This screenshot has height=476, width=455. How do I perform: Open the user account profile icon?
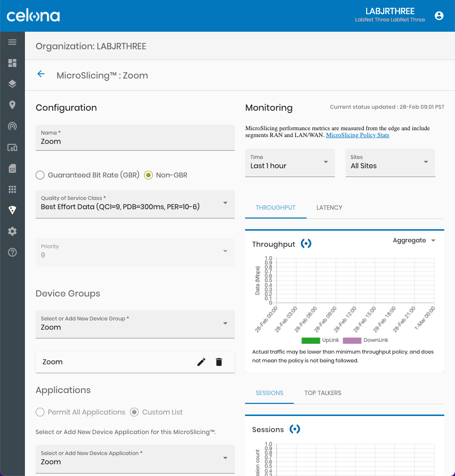[x=439, y=16]
